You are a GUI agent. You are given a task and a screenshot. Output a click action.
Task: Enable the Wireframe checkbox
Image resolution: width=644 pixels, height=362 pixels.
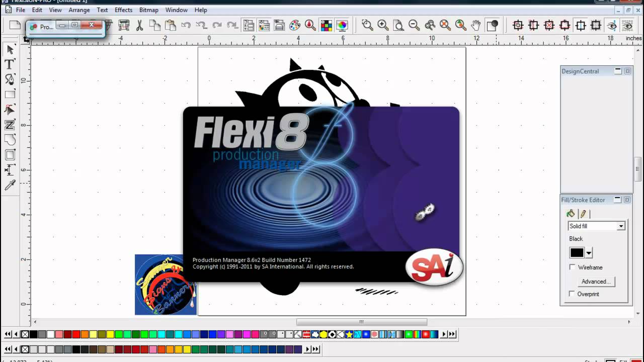click(572, 267)
